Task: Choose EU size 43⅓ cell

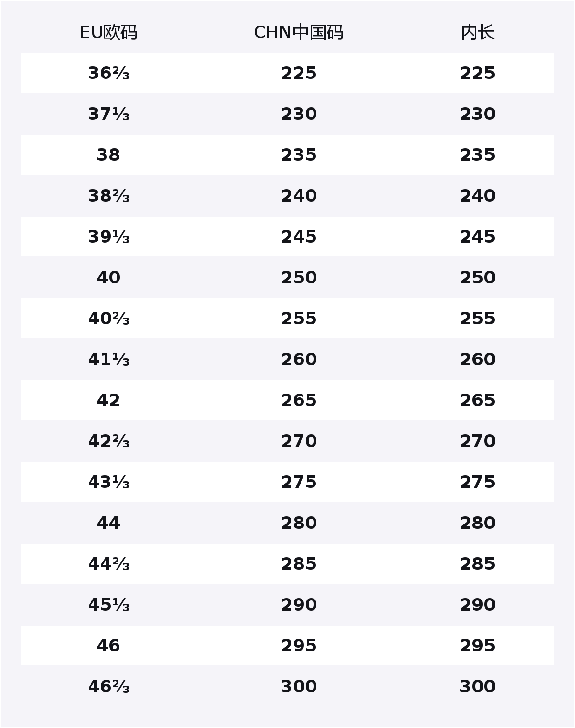Action: click(x=108, y=482)
